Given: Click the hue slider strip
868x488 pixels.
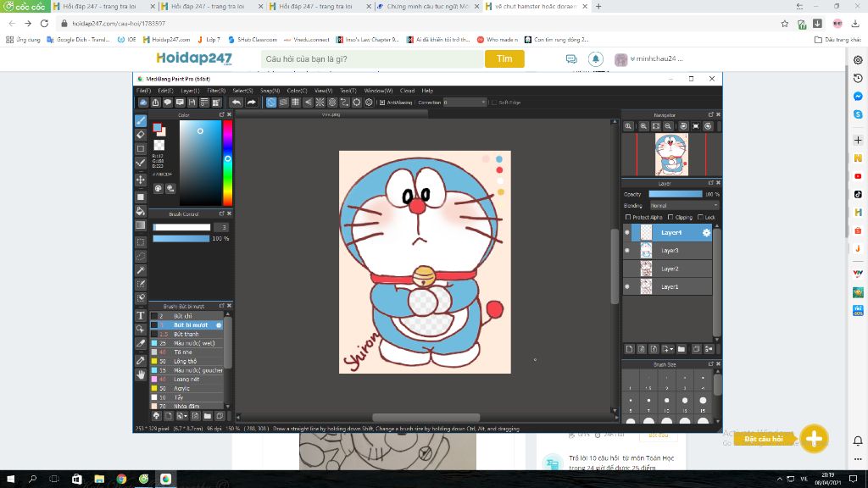Looking at the screenshot, I should tap(227, 164).
